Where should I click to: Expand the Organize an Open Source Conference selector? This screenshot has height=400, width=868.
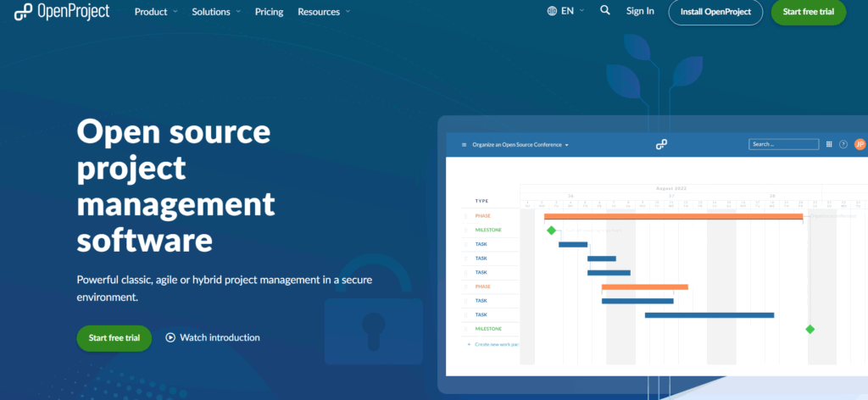(520, 145)
